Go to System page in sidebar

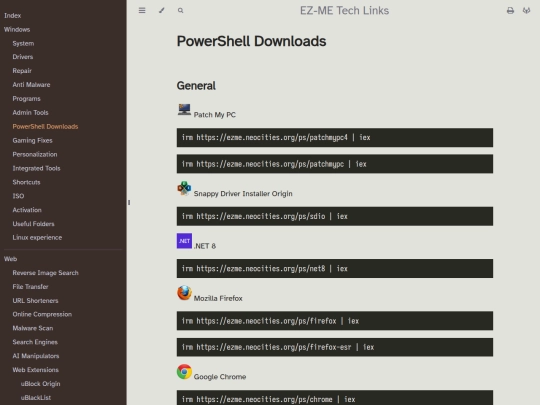pyautogui.click(x=23, y=43)
